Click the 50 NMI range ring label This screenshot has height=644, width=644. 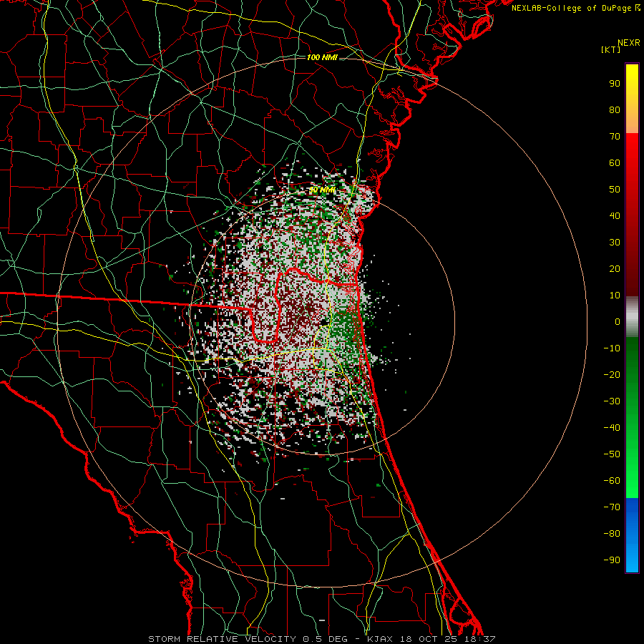(322, 190)
